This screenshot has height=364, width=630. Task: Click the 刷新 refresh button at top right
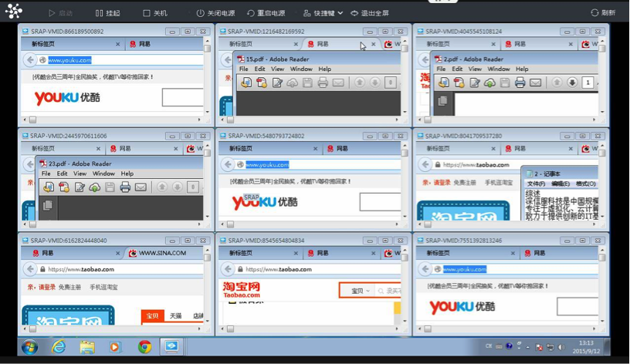tap(603, 13)
